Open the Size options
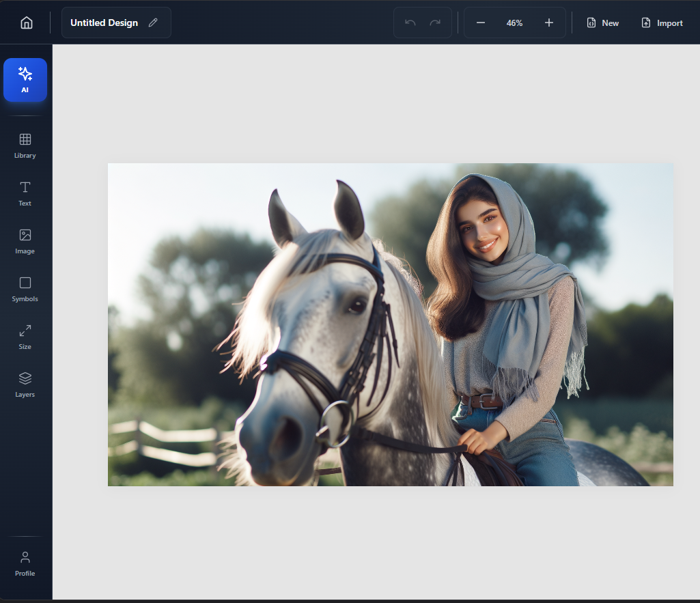The width and height of the screenshot is (700, 603). pyautogui.click(x=25, y=337)
